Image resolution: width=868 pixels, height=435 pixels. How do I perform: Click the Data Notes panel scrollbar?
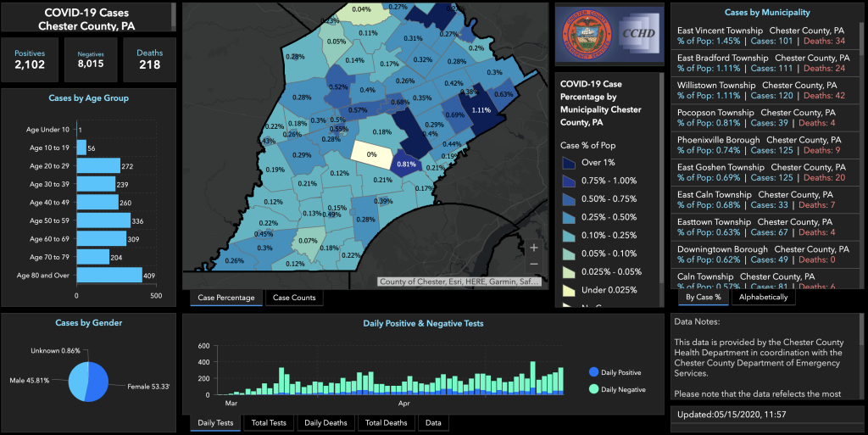point(861,331)
